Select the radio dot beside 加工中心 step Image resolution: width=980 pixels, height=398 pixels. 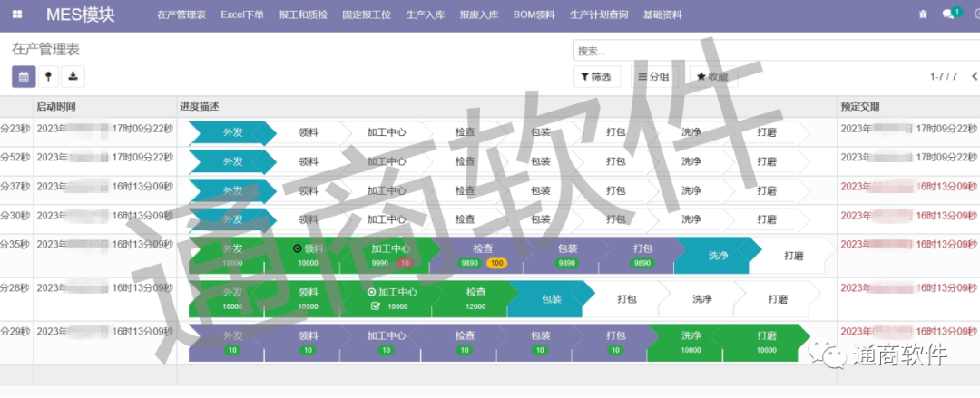coord(371,293)
